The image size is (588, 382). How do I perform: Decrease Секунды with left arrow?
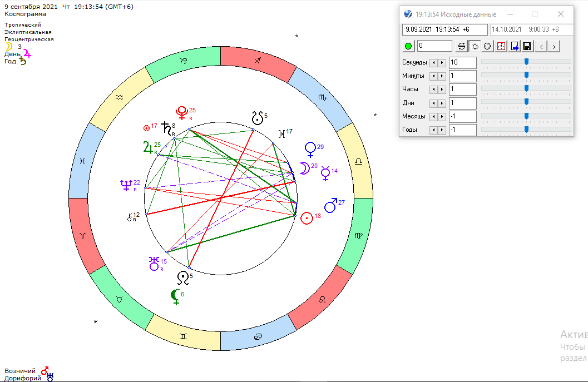[433, 63]
